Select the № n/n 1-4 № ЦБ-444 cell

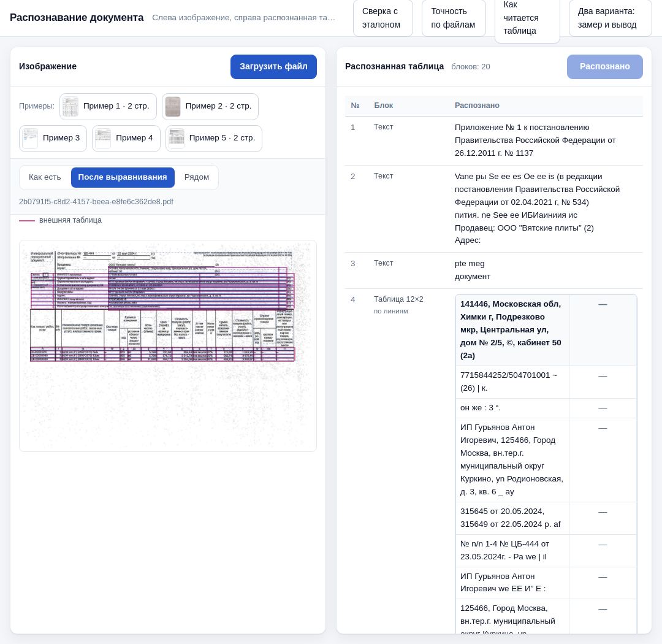tap(512, 551)
